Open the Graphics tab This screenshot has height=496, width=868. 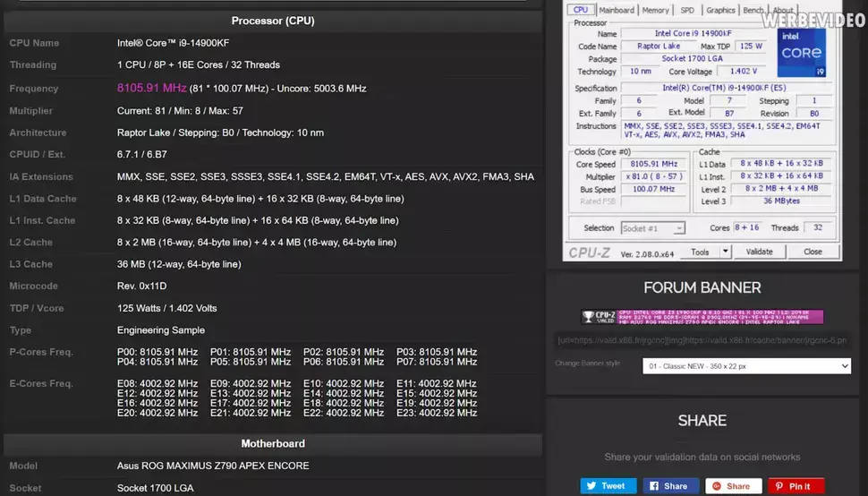click(x=720, y=10)
